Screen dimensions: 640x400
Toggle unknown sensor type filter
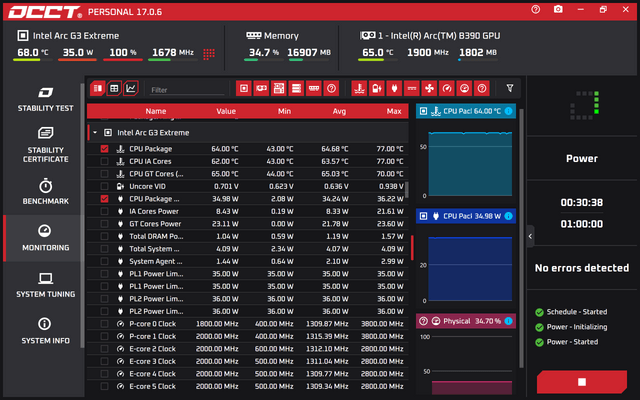482,88
